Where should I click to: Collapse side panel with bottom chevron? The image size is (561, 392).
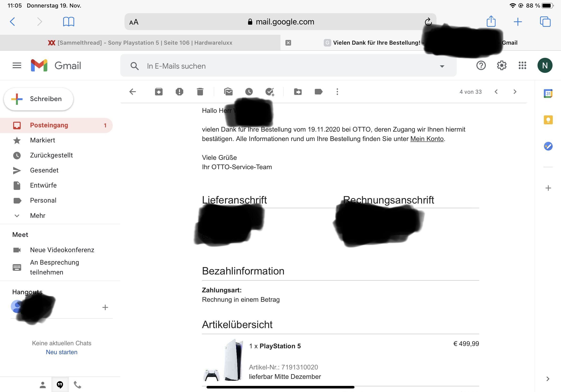[548, 379]
